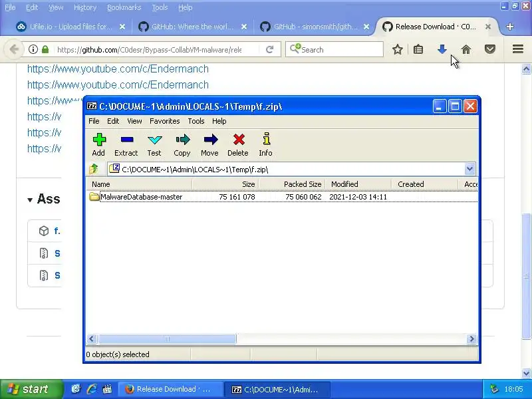This screenshot has width=532, height=399.
Task: Sort by Packed Size column header
Action: [292, 184]
